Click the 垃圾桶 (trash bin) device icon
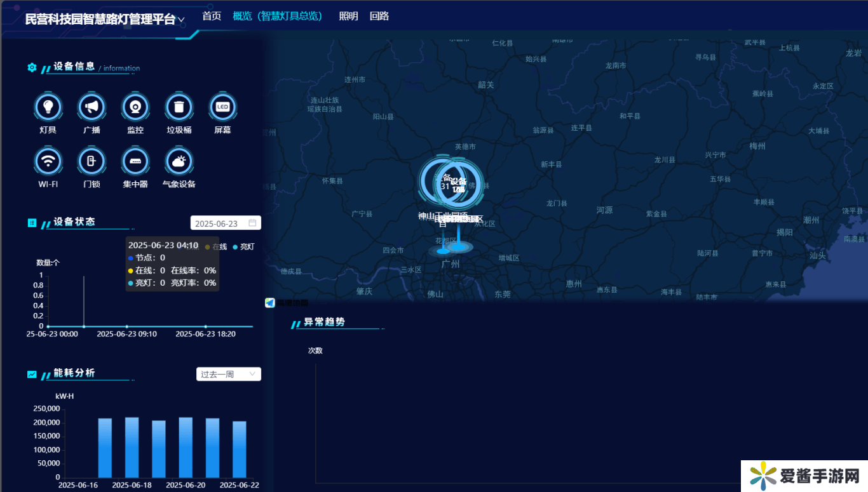Screen dimensions: 868x492 pos(179,107)
